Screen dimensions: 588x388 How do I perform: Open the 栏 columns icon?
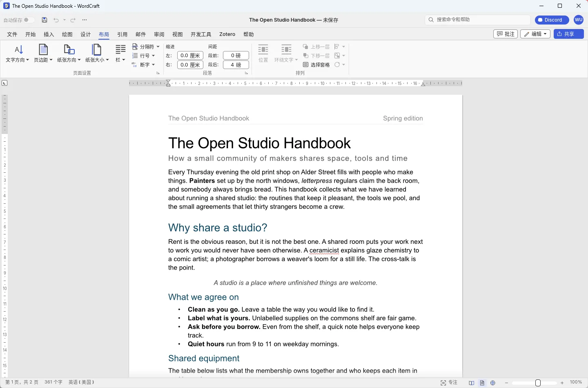tap(120, 54)
